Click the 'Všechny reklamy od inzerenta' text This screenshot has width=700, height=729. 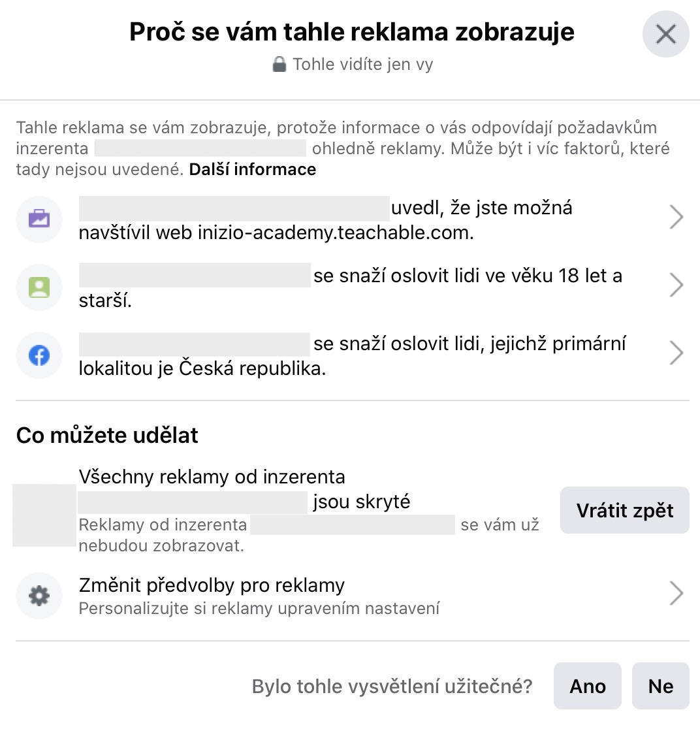coord(212,477)
